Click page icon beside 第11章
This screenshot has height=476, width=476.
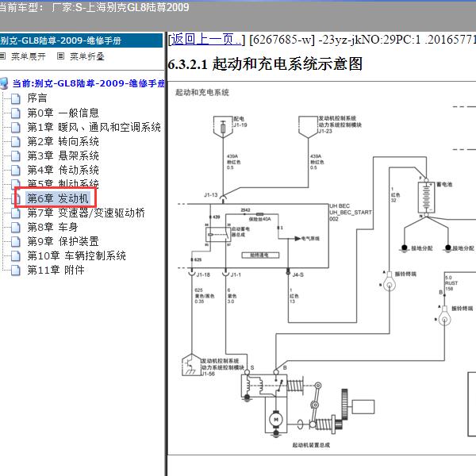[16, 270]
